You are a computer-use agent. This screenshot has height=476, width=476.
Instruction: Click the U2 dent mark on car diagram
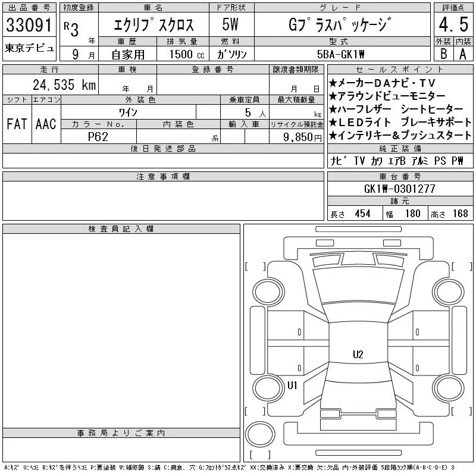coord(358,355)
